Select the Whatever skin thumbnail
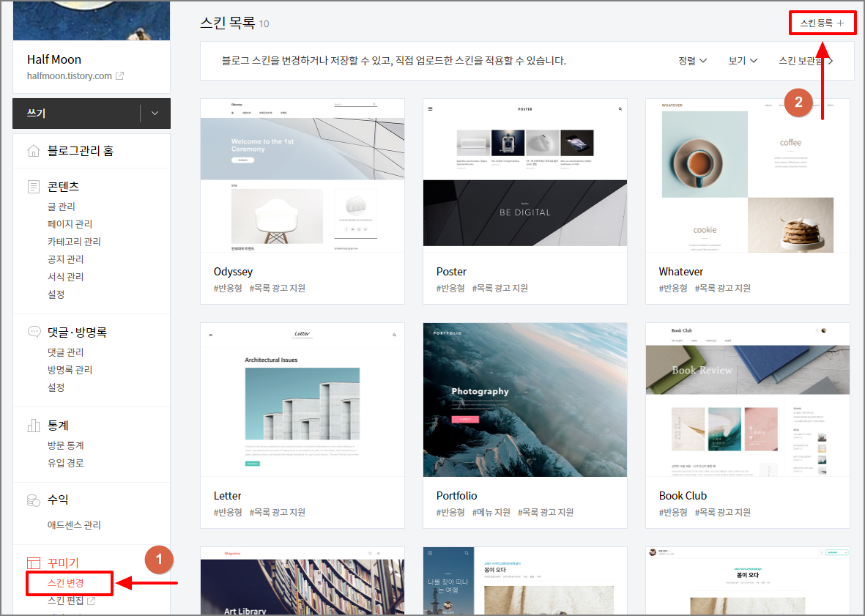Viewport: 865px width, 616px height. 748,175
